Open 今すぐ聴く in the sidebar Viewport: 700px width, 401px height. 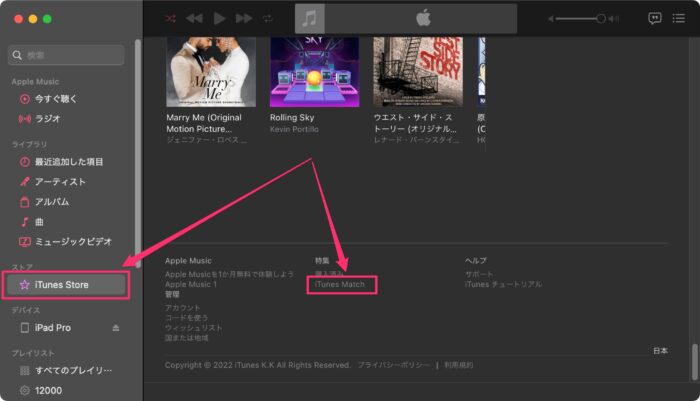pos(55,99)
